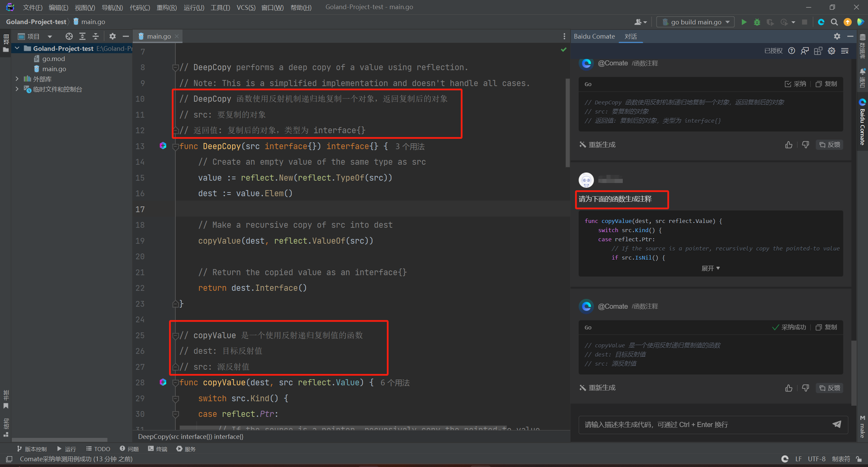
Task: Click gutter icon beside func copyValue
Action: click(x=163, y=382)
